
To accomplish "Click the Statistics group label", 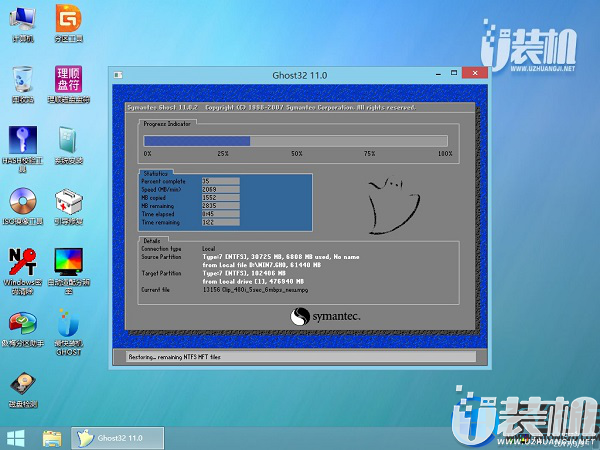I will pyautogui.click(x=155, y=173).
